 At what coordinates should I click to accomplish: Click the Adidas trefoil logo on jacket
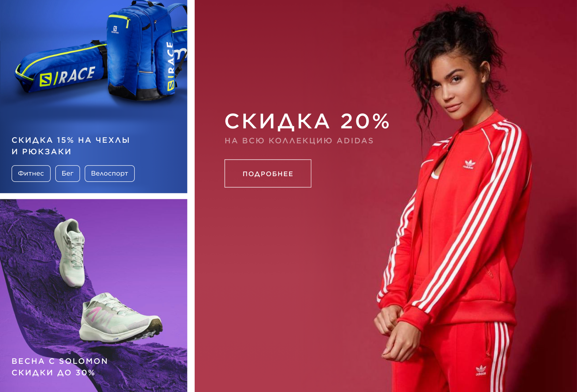(x=469, y=164)
